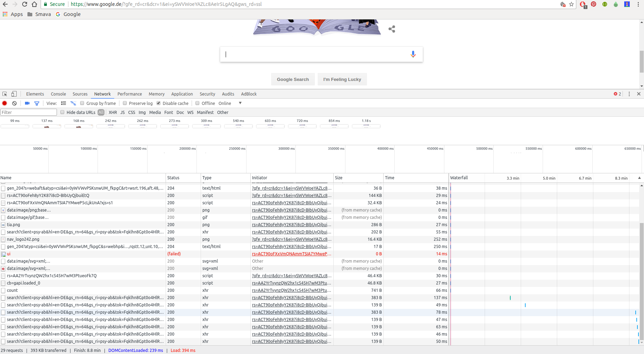Click the browser back arrow

click(x=5, y=4)
